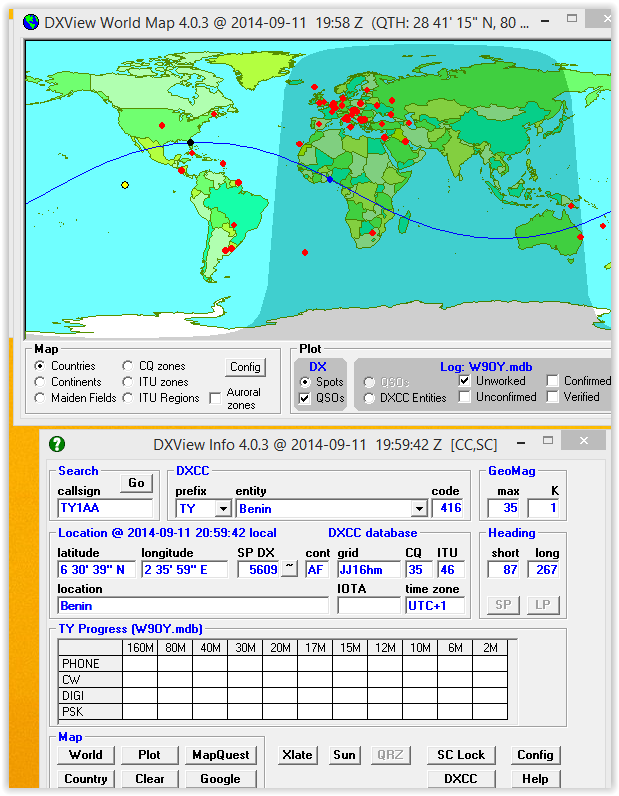Enable the Verified checkbox
The width and height of the screenshot is (619, 796).
tap(552, 397)
